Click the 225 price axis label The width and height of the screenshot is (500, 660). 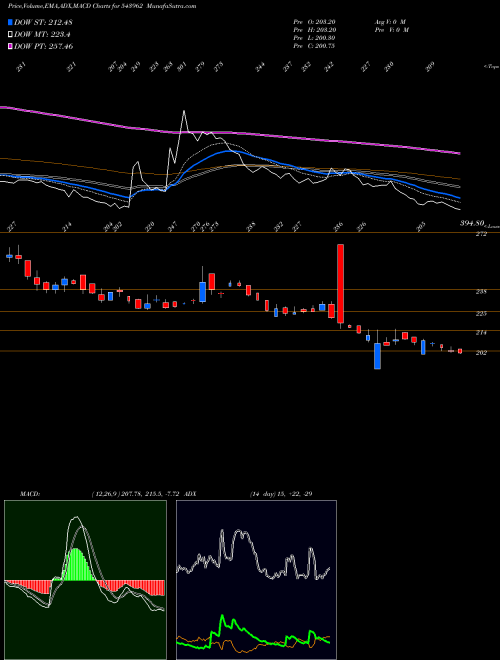click(481, 314)
